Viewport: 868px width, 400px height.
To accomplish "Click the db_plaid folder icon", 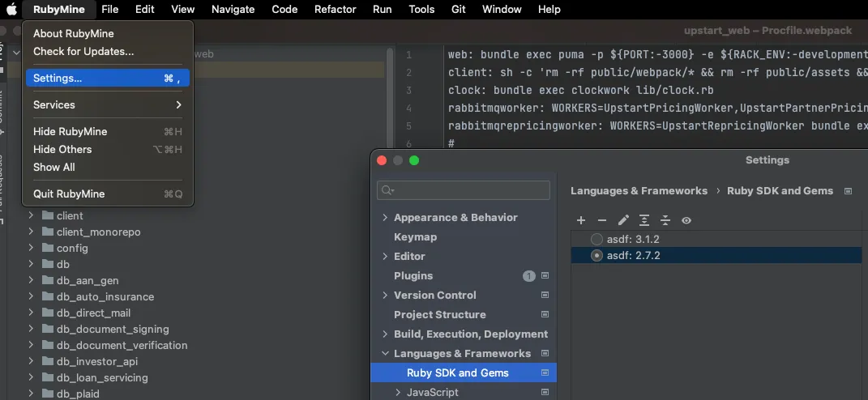I will click(x=47, y=394).
